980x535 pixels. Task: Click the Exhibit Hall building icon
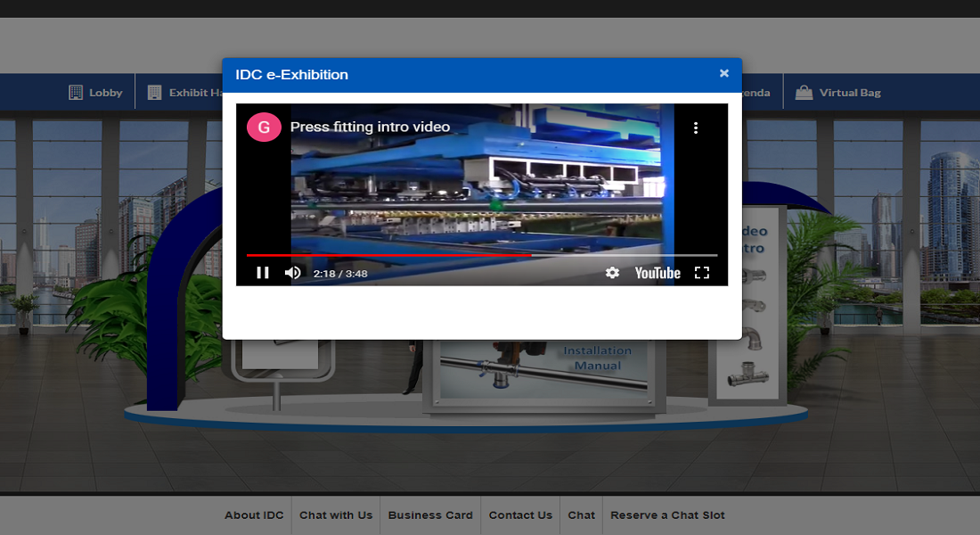pos(154,93)
